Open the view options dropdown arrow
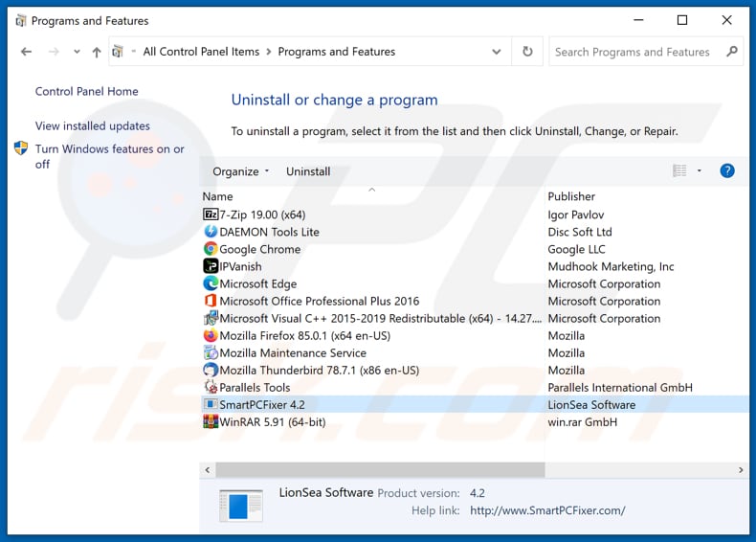 click(x=700, y=170)
